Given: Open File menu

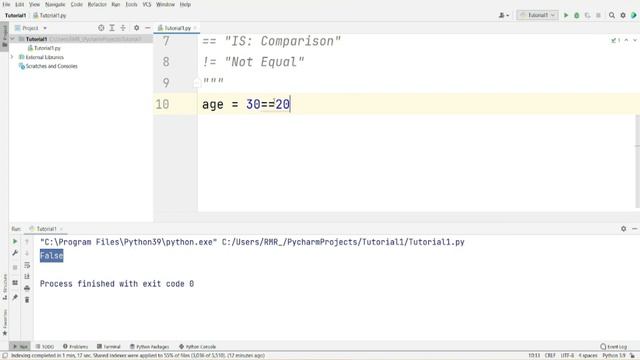Looking at the screenshot, I should click(6, 4).
